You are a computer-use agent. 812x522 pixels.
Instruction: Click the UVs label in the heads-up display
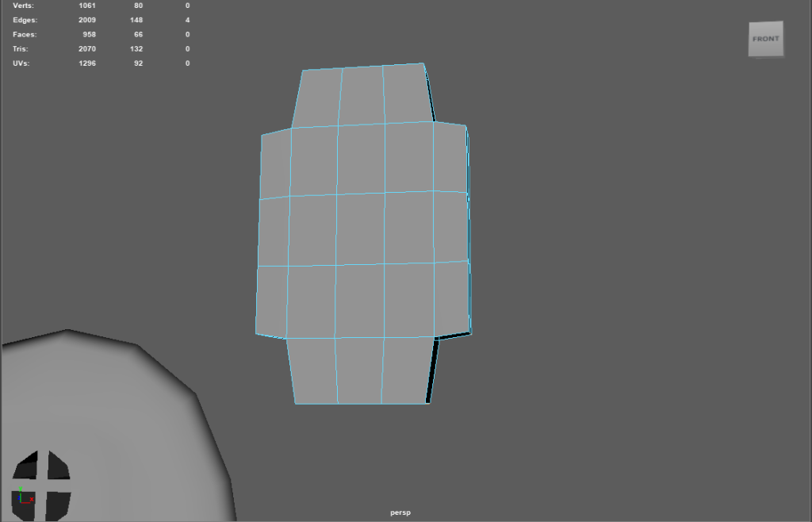tap(22, 63)
